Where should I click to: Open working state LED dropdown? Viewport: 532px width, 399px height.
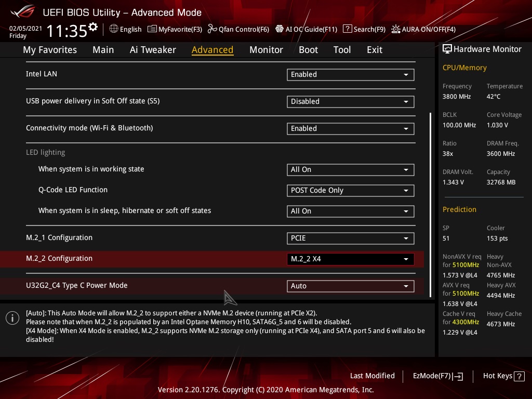coord(351,170)
